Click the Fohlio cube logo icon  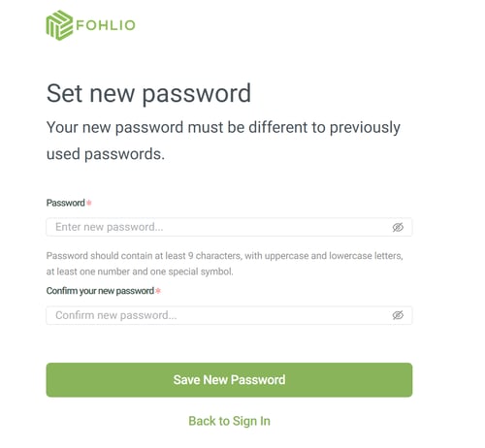pos(59,25)
